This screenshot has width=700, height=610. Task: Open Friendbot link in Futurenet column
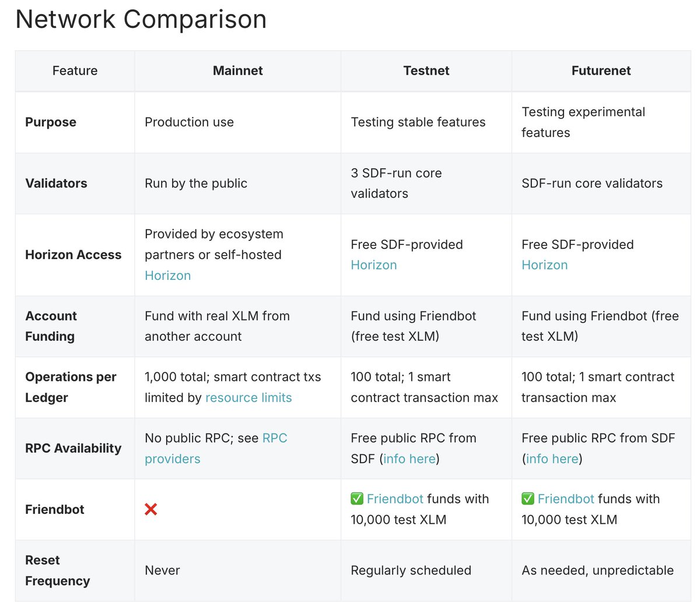[566, 499]
